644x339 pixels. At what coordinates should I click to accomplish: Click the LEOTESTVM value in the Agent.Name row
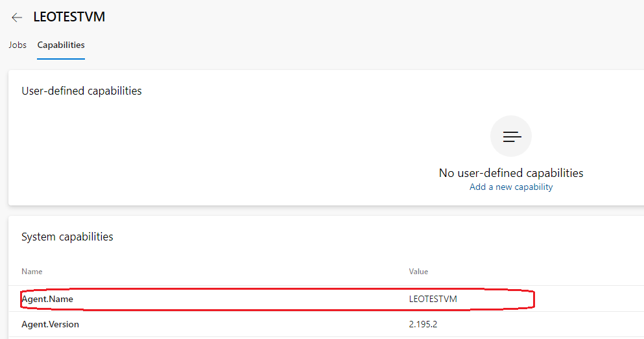pyautogui.click(x=433, y=299)
